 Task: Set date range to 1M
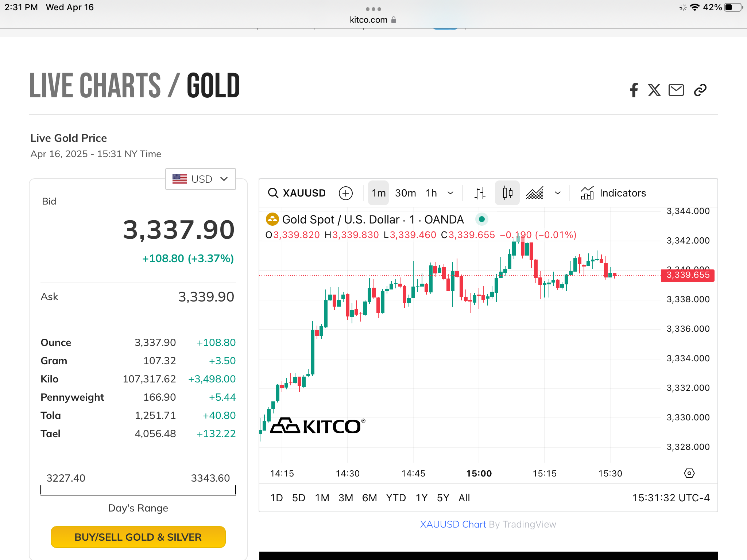[322, 498]
